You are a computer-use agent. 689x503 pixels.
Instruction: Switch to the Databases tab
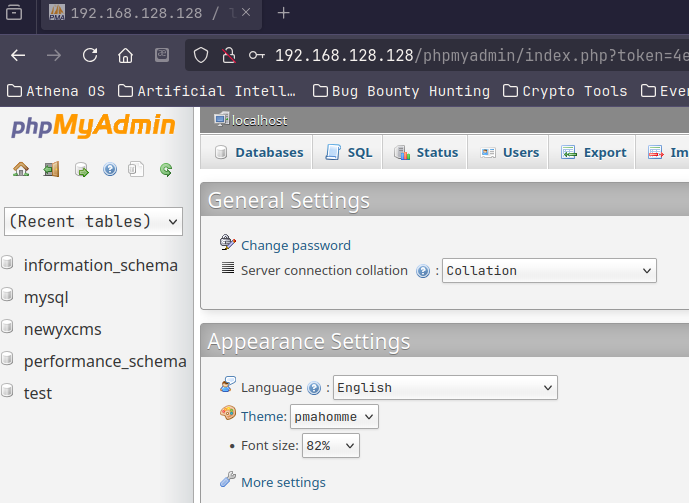258,153
